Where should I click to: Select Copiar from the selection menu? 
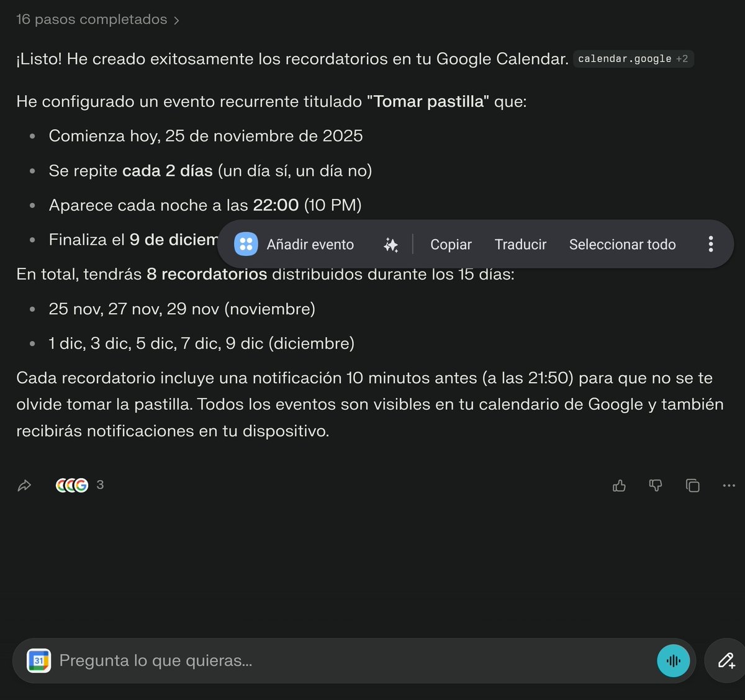pyautogui.click(x=451, y=245)
